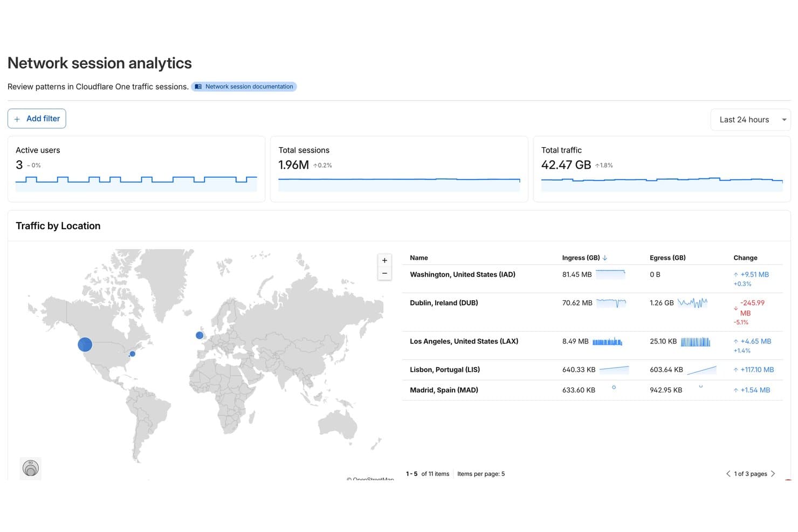Click the 1.26 GB egress value
798x532 pixels.
coord(662,303)
